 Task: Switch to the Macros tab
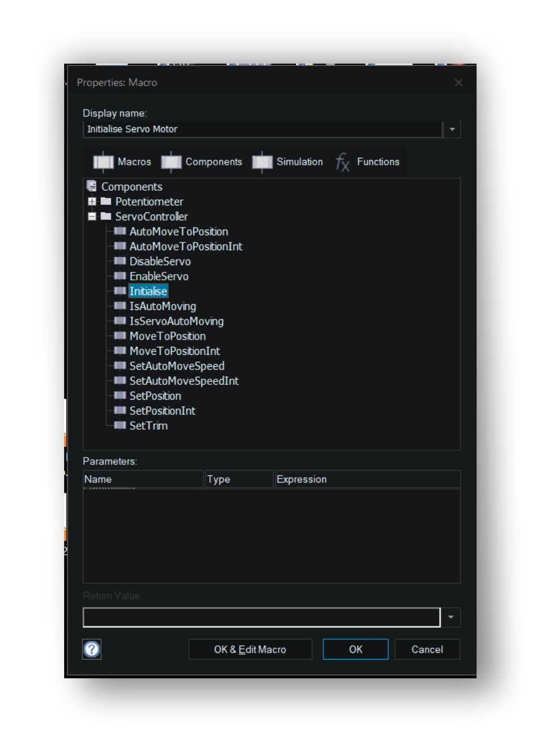point(123,162)
